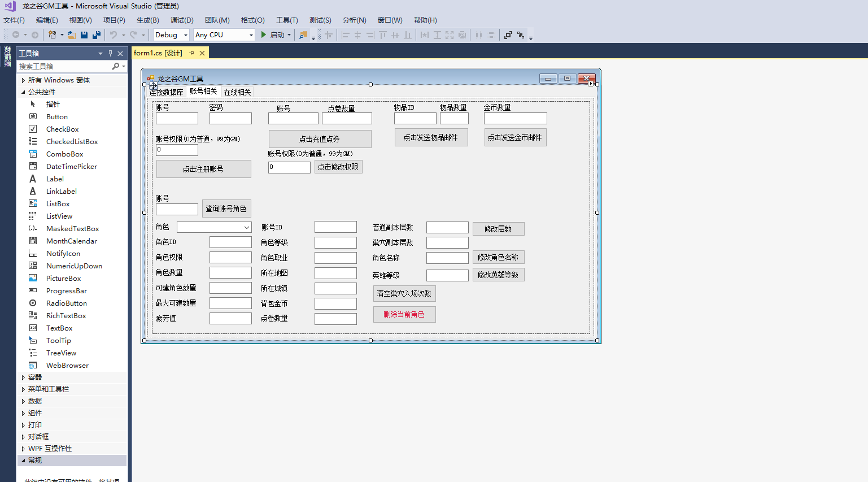Open the 调试(D) menu
Screen dimensions: 868x482
coord(182,20)
